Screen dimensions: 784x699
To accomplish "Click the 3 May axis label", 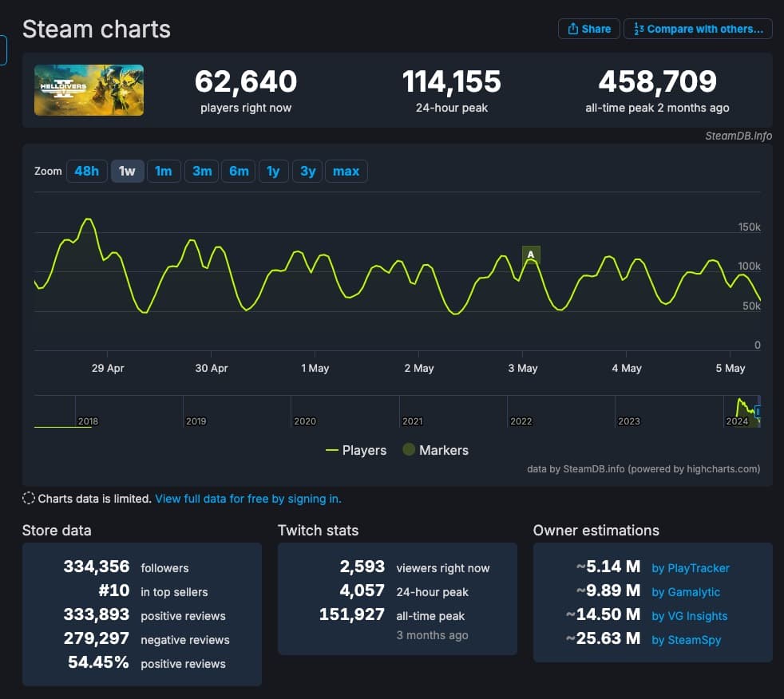I will (522, 368).
